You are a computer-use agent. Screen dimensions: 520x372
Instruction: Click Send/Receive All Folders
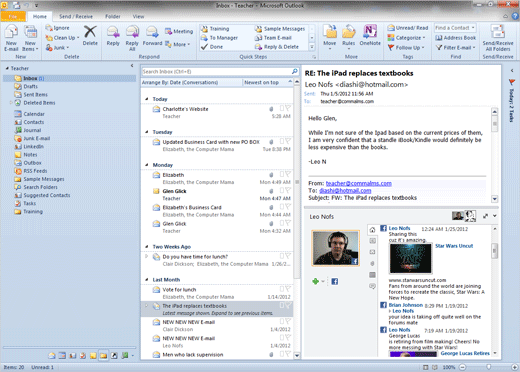point(498,38)
